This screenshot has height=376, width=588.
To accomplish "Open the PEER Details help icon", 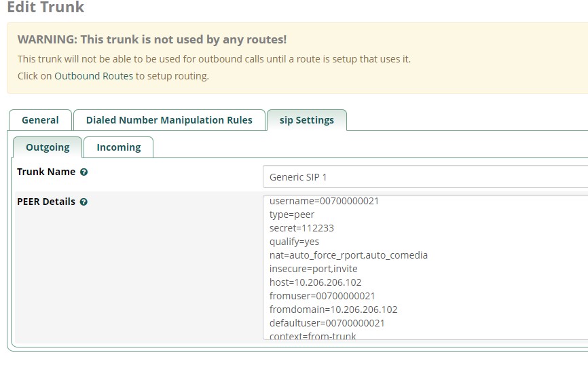I will click(x=84, y=202).
